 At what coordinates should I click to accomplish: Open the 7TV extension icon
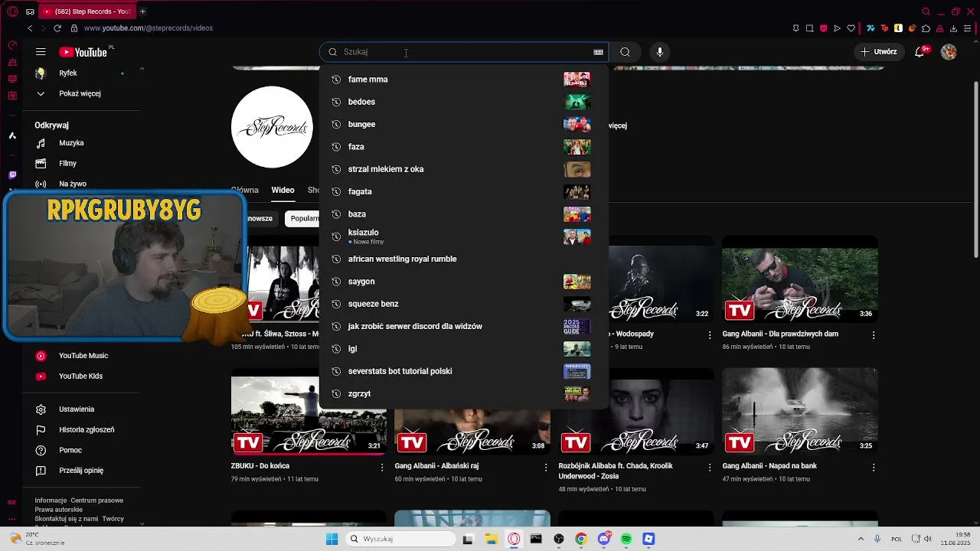pyautogui.click(x=871, y=28)
